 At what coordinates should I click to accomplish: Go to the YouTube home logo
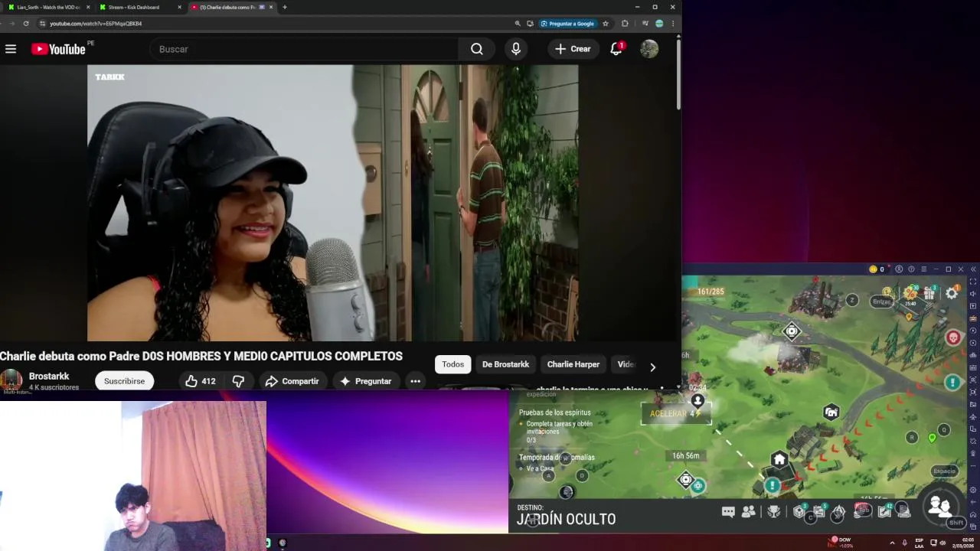click(x=58, y=49)
